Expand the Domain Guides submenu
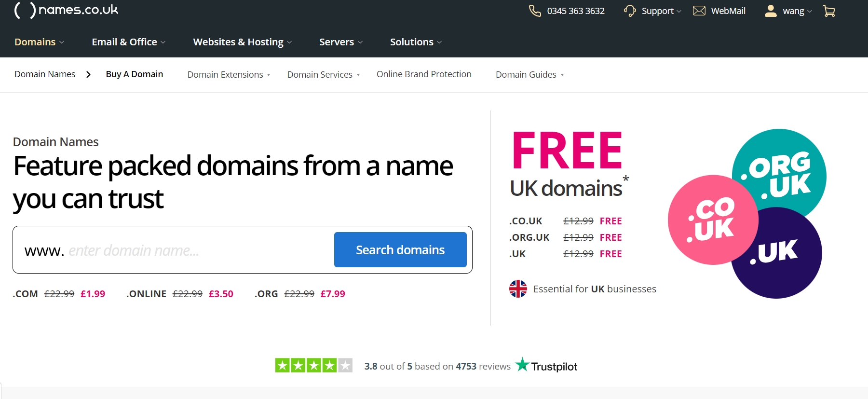 coord(529,75)
